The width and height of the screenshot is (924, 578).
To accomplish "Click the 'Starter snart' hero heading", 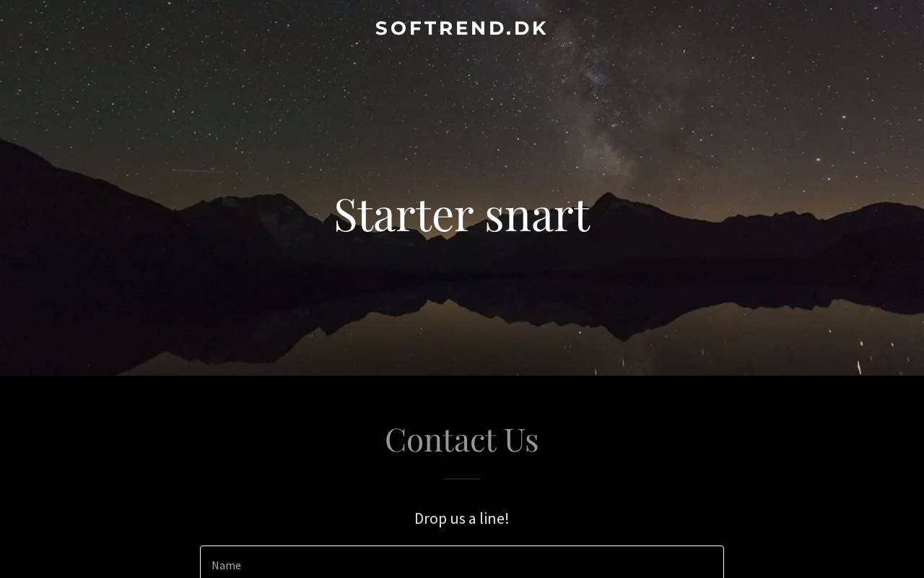I will [x=462, y=214].
